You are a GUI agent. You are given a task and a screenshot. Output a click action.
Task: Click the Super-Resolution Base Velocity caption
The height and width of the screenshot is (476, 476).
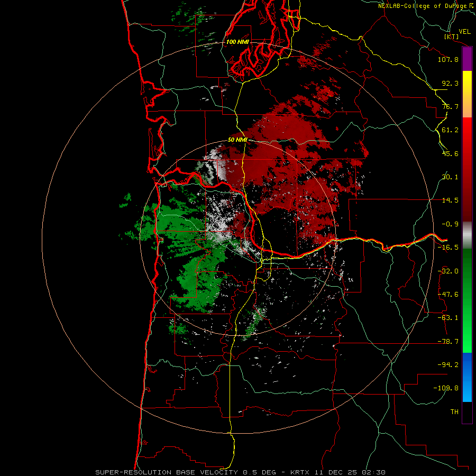coord(240,472)
